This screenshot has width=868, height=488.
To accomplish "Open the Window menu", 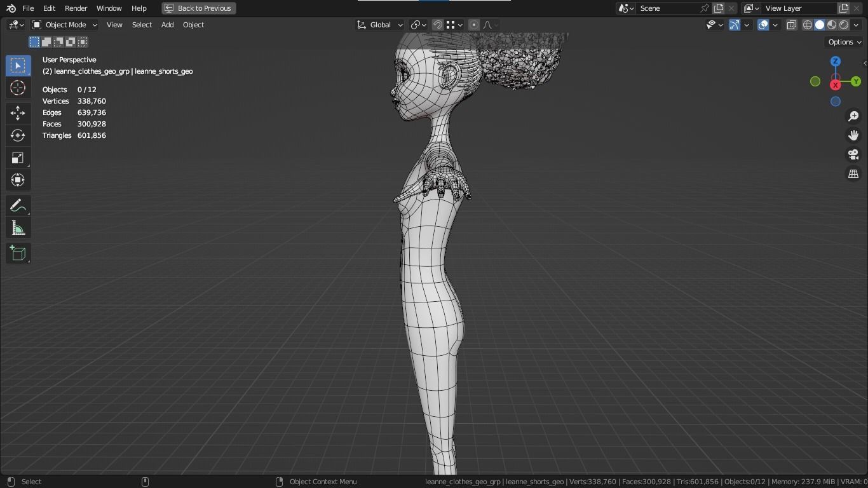I will click(109, 8).
